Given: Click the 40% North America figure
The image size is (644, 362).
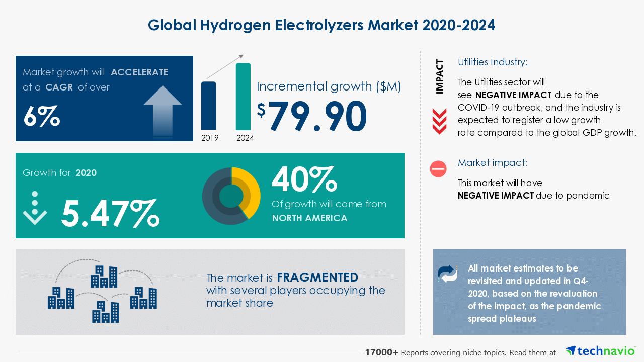Looking at the screenshot, I should 304,179.
